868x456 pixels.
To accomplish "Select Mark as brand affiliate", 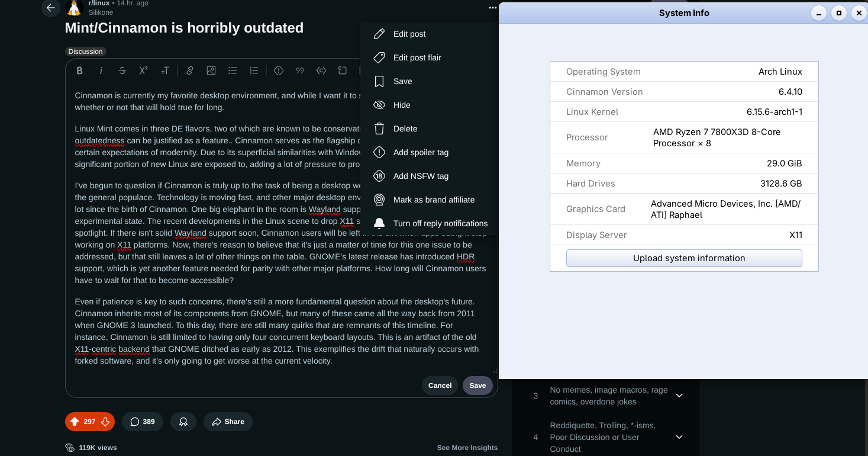I will 429,200.
